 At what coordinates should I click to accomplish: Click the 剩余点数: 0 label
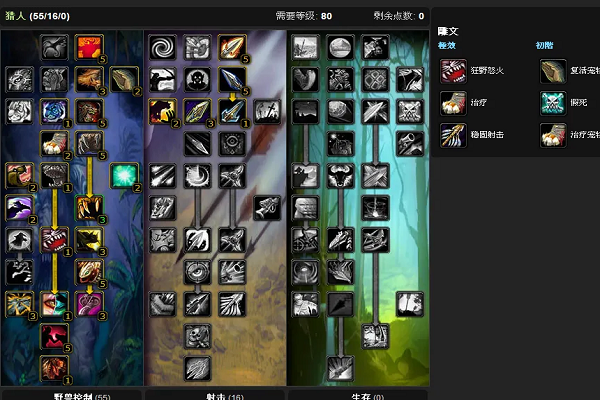tap(399, 16)
